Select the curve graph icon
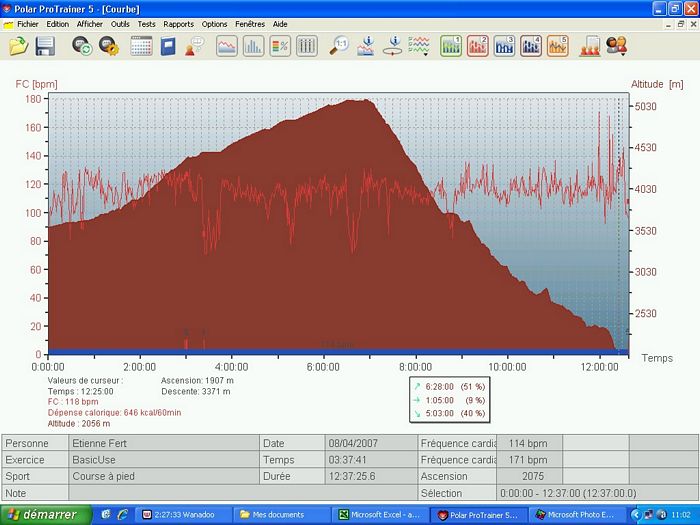700x525 pixels. click(227, 46)
